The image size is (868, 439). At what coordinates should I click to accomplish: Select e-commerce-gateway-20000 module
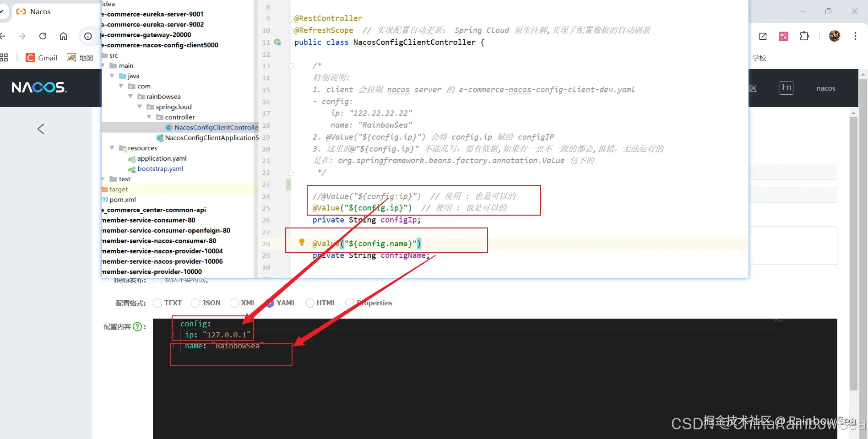(x=146, y=35)
